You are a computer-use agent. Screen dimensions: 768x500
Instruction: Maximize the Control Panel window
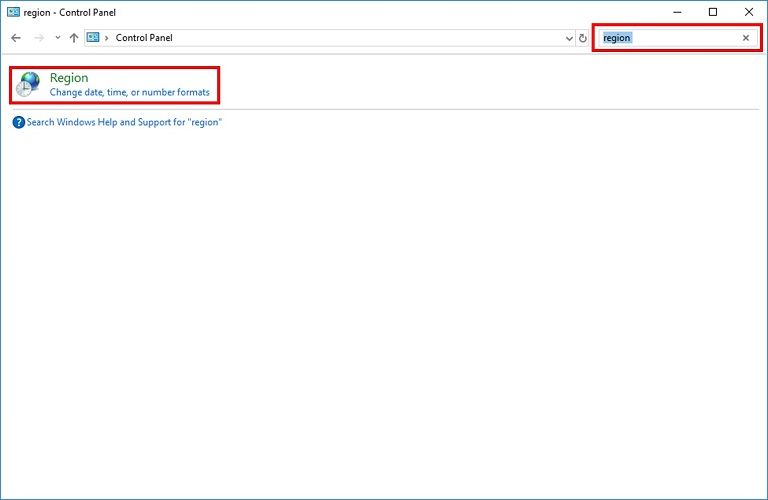click(x=713, y=12)
